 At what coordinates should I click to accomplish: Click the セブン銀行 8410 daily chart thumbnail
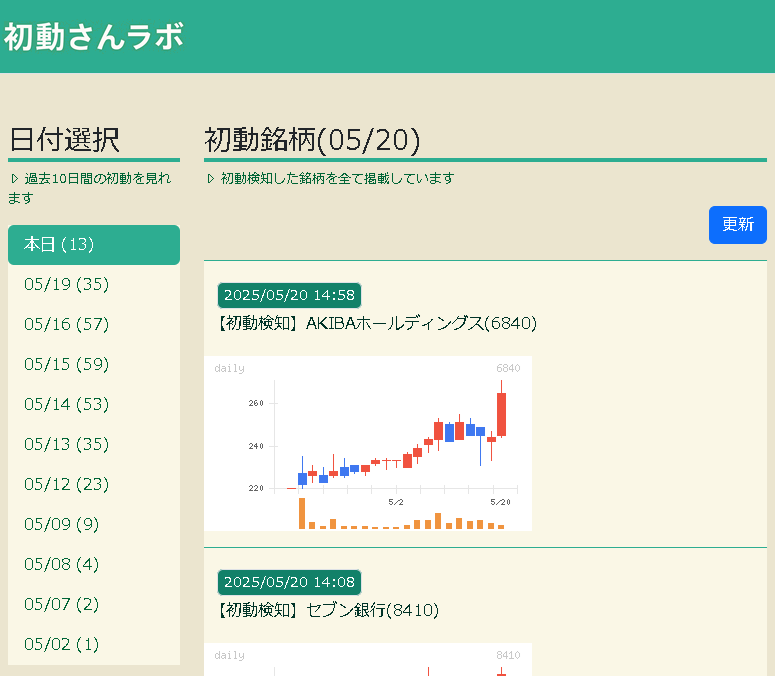[x=368, y=659]
